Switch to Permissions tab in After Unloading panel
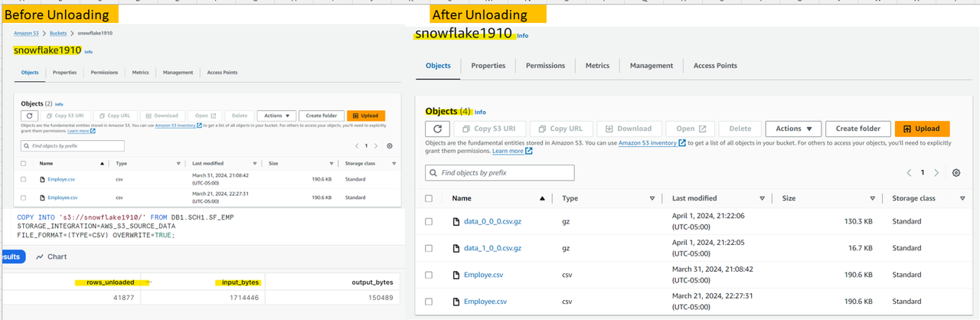 click(545, 66)
